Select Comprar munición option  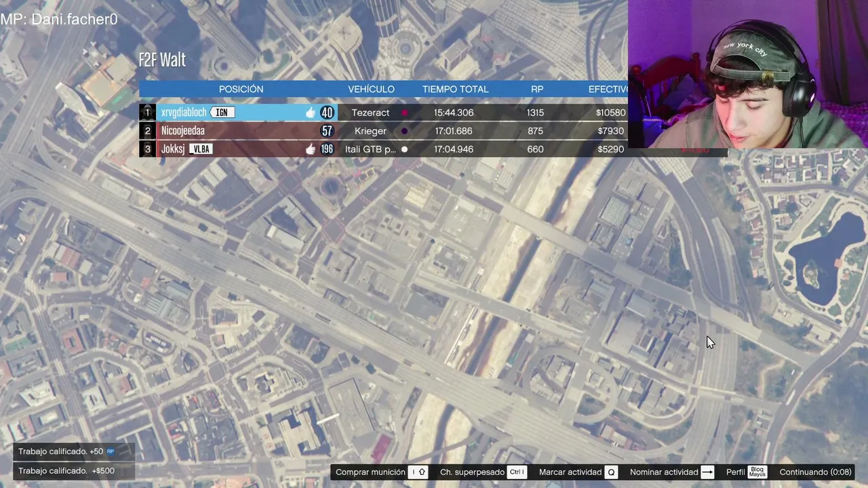pyautogui.click(x=370, y=472)
